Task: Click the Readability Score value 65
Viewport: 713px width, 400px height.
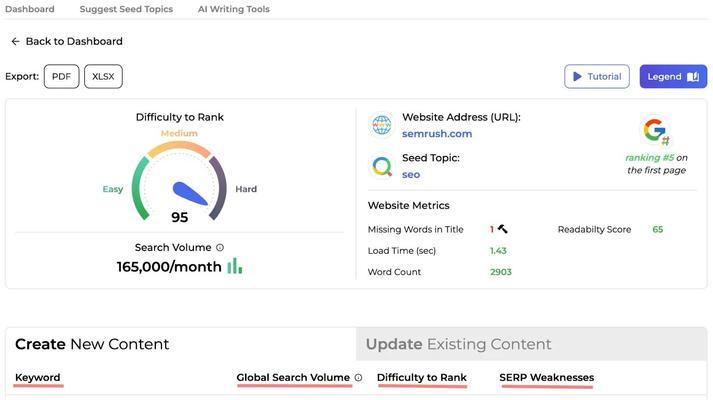Action: [x=658, y=229]
